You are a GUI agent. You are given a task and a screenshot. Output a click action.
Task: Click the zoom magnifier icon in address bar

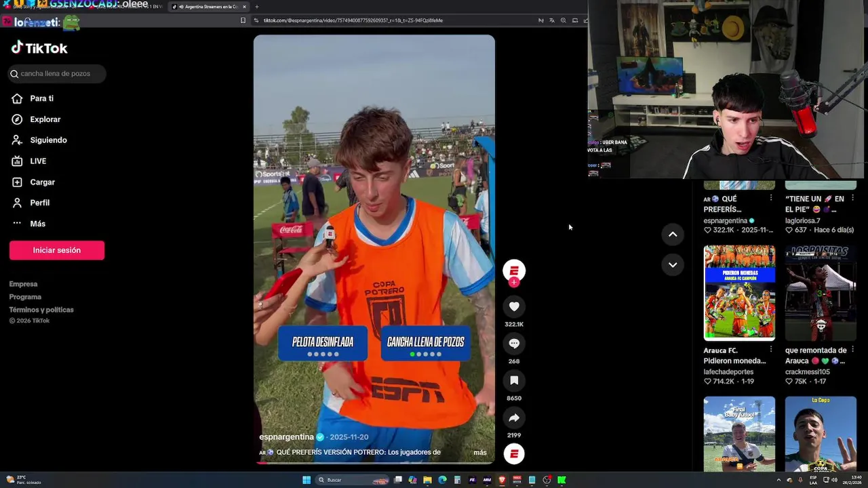(564, 20)
